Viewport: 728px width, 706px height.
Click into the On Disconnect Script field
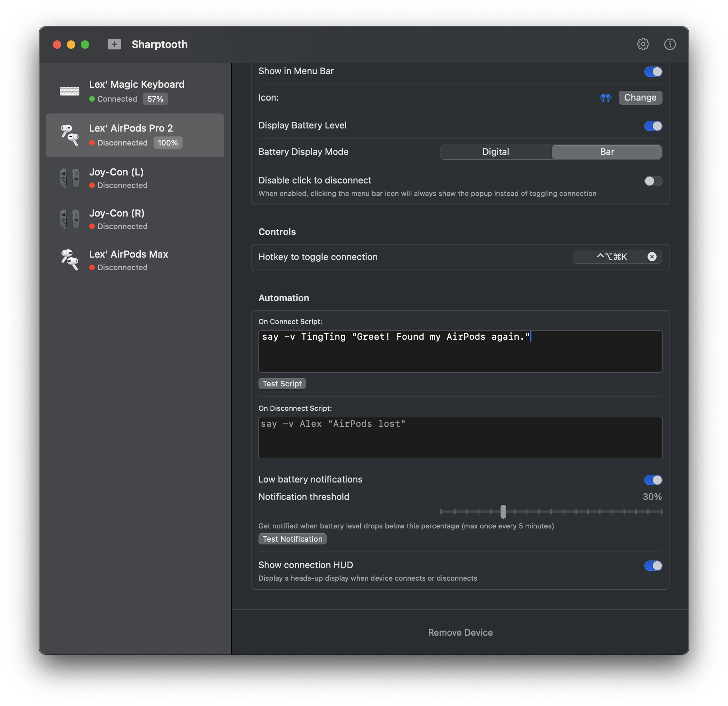pyautogui.click(x=460, y=438)
